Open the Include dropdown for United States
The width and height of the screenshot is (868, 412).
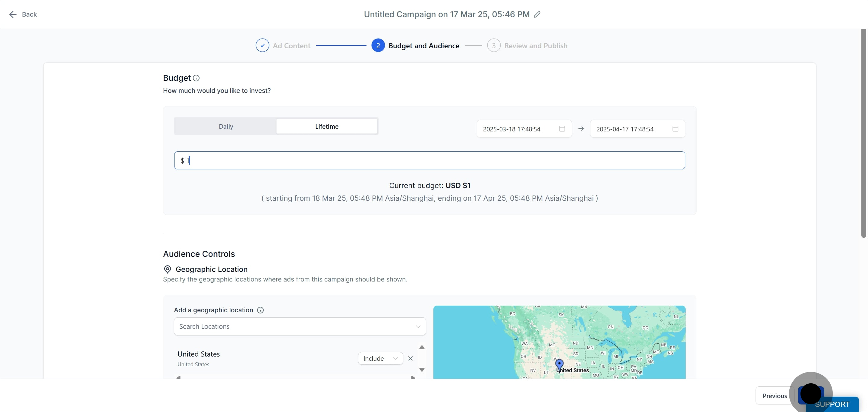click(380, 358)
